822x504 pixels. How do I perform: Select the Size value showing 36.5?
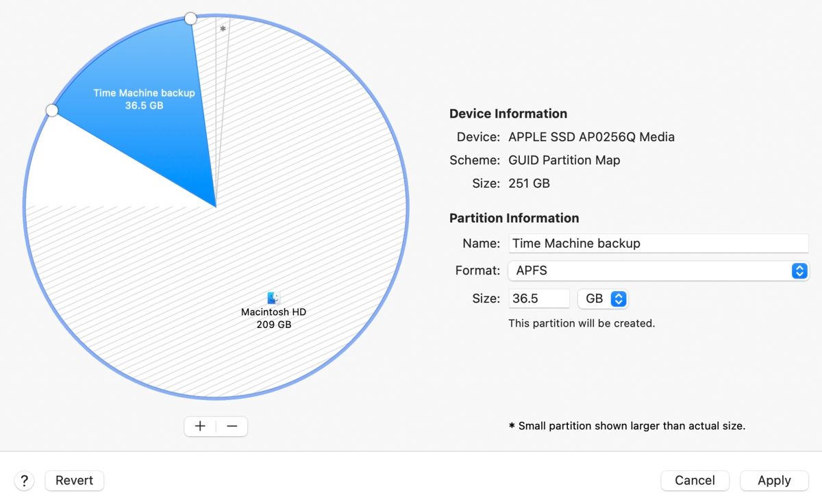[538, 299]
